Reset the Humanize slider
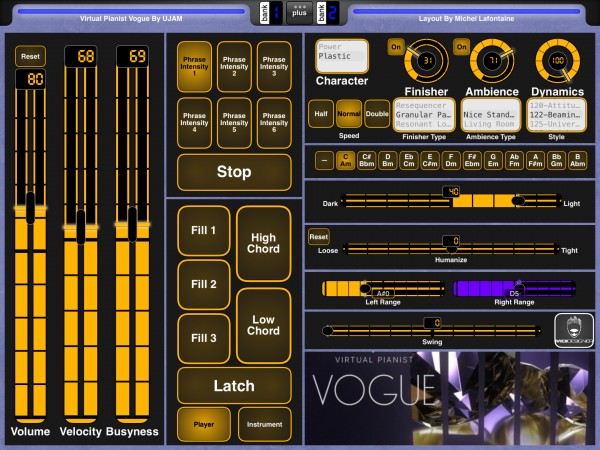600x450 pixels. coord(318,237)
